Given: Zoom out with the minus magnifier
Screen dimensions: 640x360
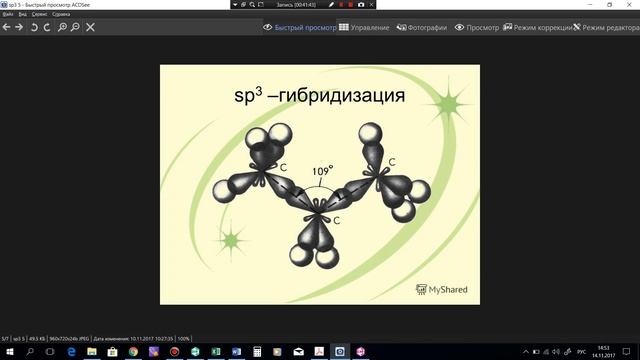Looking at the screenshot, I should (75, 27).
